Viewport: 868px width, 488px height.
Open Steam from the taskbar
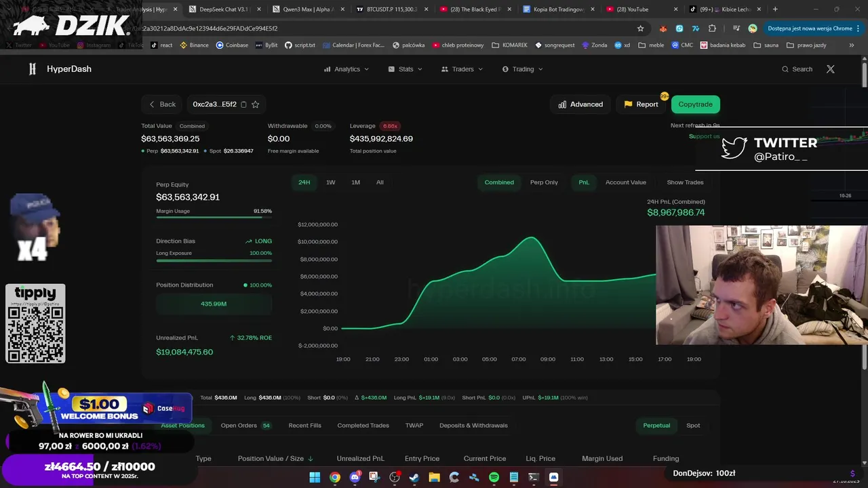414,477
